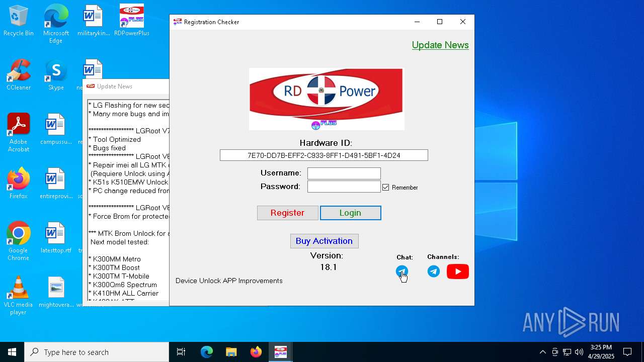Viewport: 644px width, 362px height.
Task: Open the Google Chrome desktop shortcut
Action: click(19, 241)
